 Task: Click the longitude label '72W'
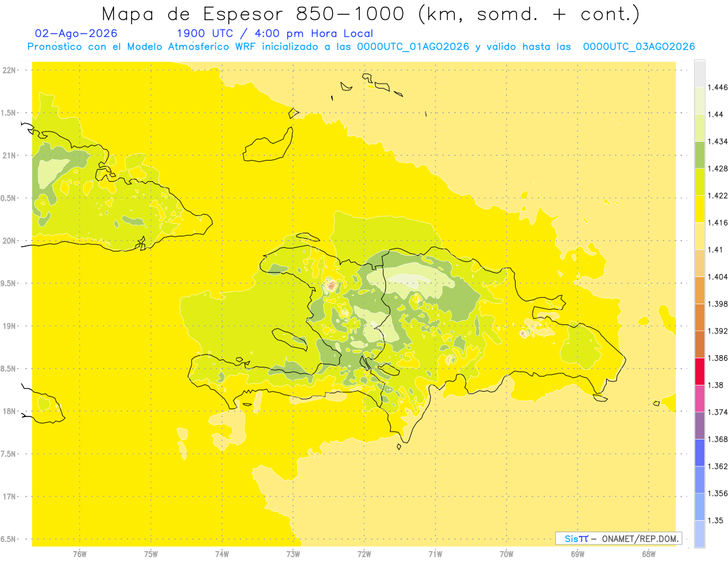point(365,554)
